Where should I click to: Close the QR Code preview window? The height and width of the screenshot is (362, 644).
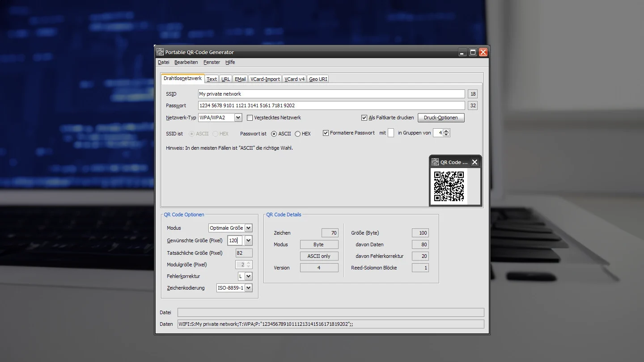[475, 162]
